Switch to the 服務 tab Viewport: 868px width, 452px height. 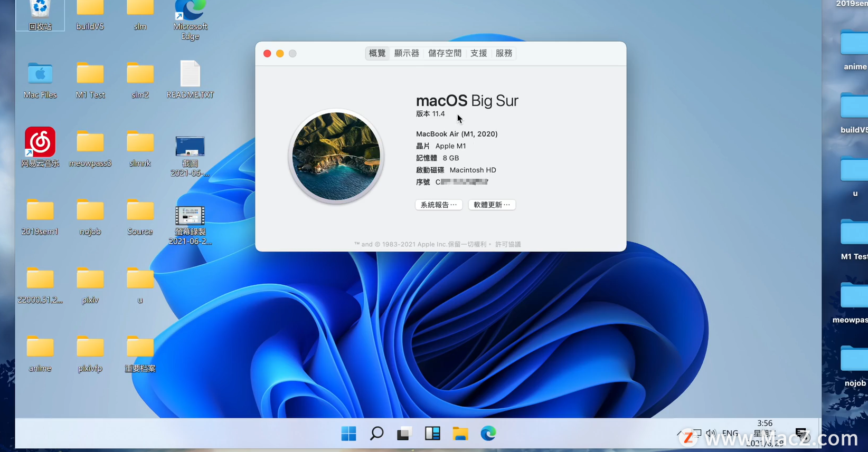504,53
